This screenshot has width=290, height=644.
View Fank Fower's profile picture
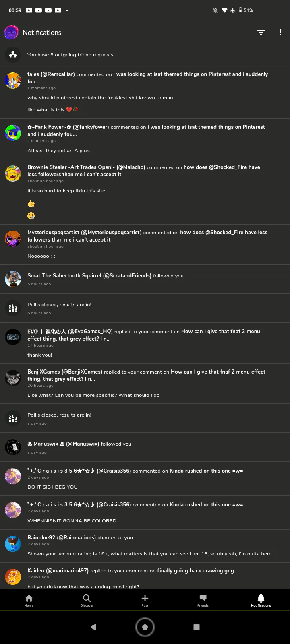(x=13, y=133)
